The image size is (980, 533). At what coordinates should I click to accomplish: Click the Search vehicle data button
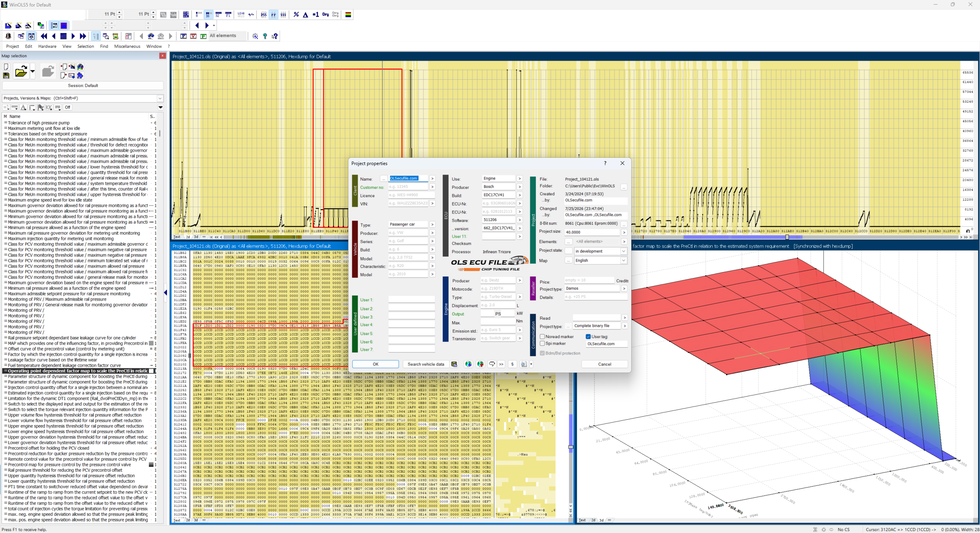click(x=426, y=364)
